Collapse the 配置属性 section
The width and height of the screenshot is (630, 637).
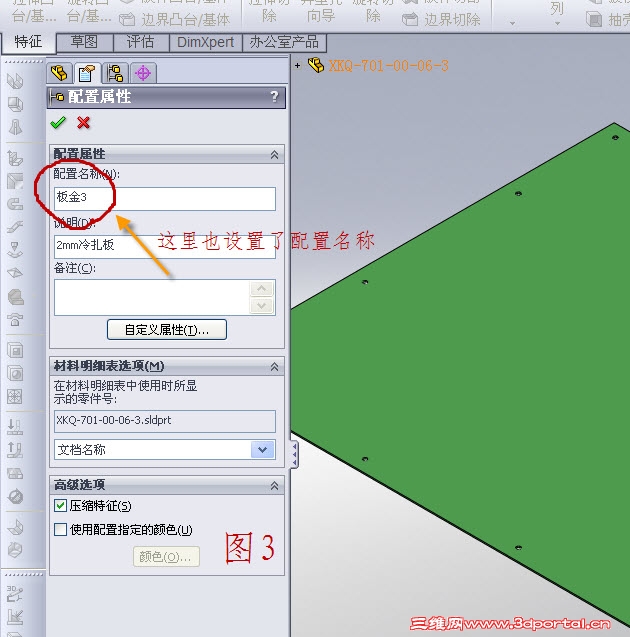(275, 154)
